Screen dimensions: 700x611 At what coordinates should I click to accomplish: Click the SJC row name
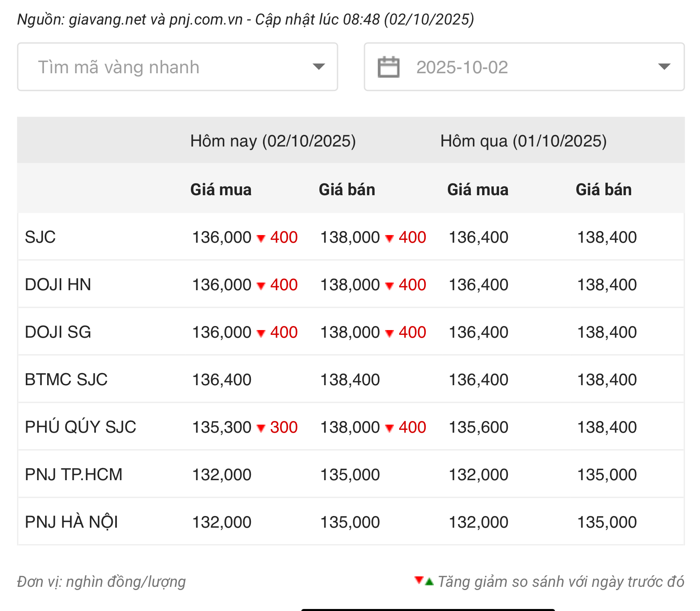click(40, 237)
